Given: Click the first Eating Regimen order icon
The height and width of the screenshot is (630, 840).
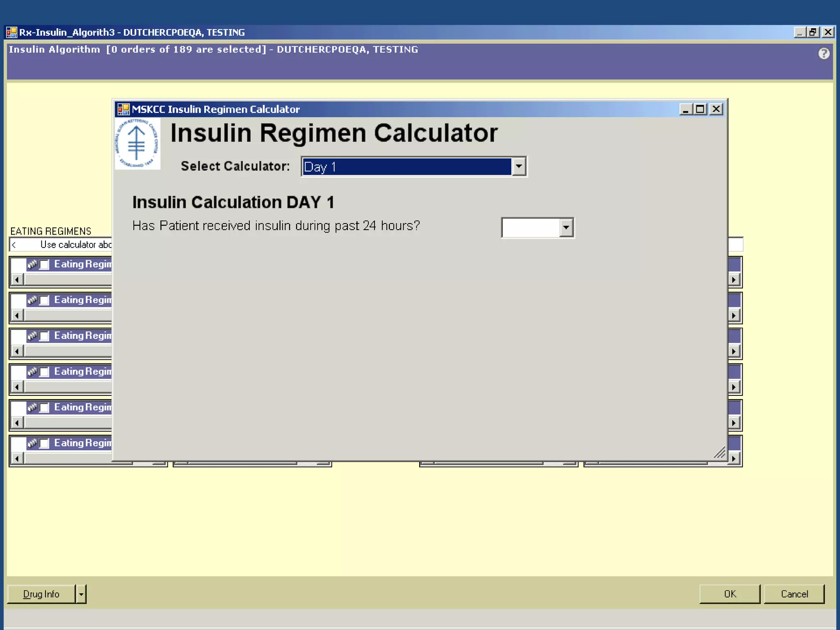Looking at the screenshot, I should click(32, 264).
